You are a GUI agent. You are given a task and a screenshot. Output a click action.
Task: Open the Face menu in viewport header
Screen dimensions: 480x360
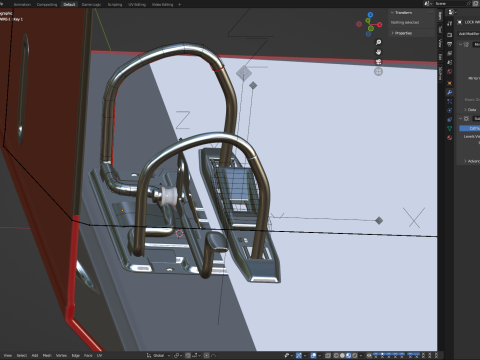[x=88, y=355]
